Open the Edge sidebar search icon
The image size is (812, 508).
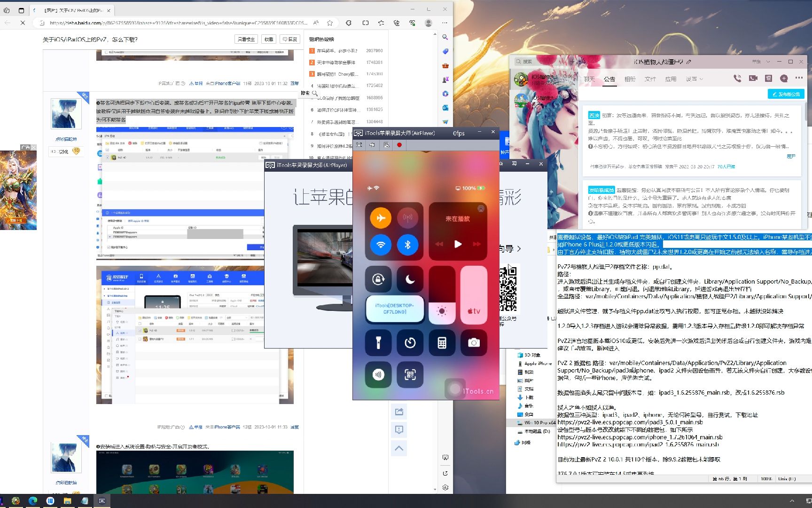click(445, 37)
